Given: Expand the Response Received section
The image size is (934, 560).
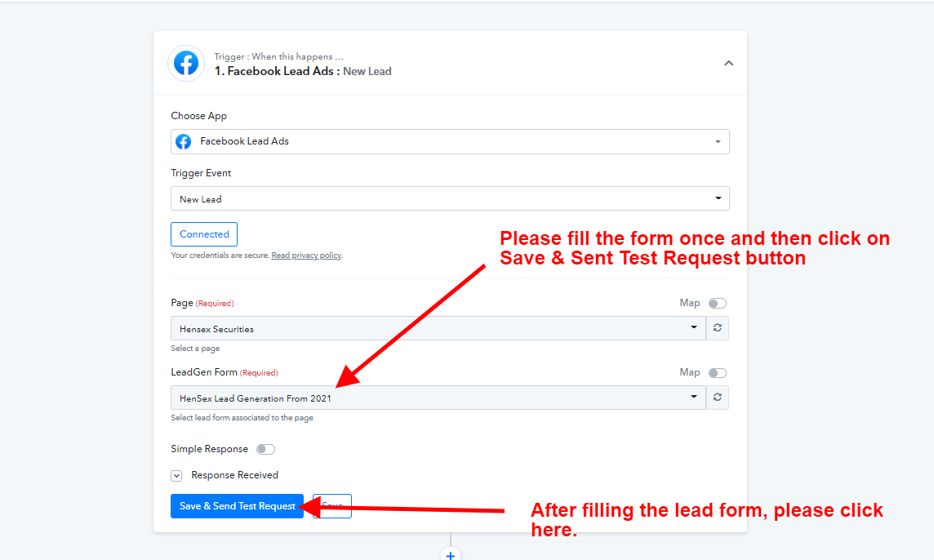Looking at the screenshot, I should coord(176,475).
